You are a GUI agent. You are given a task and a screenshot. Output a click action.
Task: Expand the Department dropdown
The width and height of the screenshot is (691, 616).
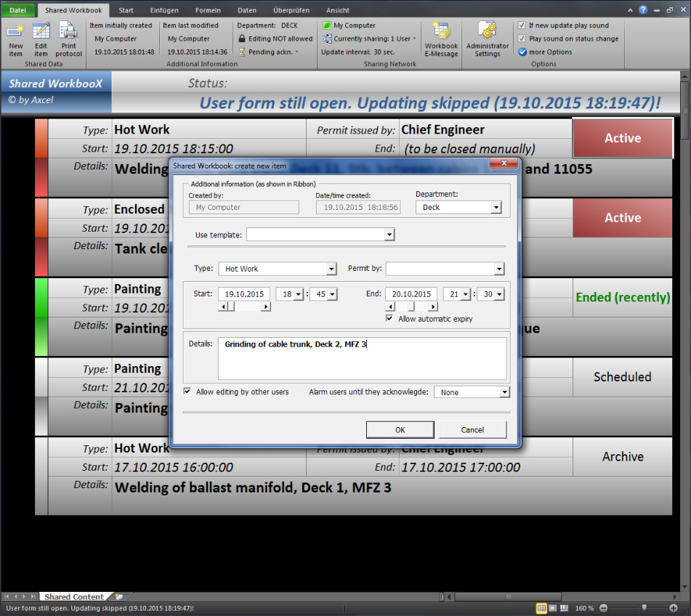[x=496, y=208]
